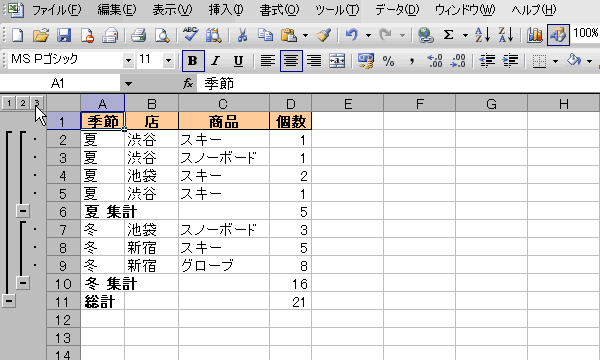Collapse the 総計 outline group
Viewport: 600px width, 360px height.
click(9, 301)
